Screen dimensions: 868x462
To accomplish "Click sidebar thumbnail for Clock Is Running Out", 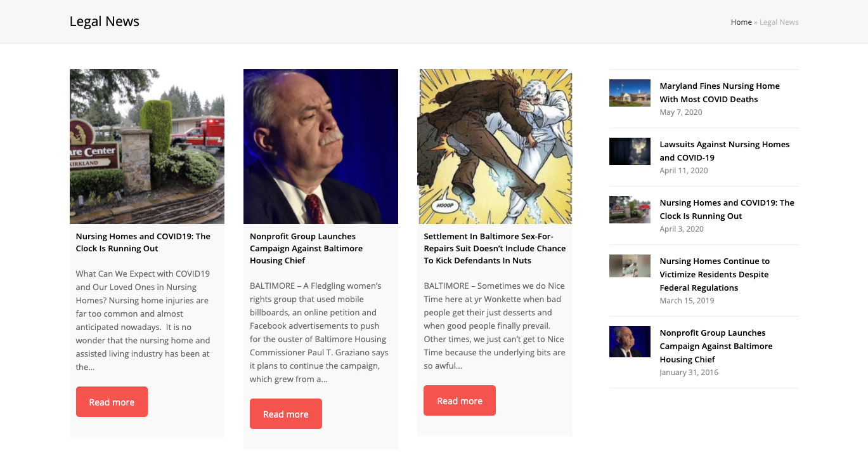I will 630,209.
